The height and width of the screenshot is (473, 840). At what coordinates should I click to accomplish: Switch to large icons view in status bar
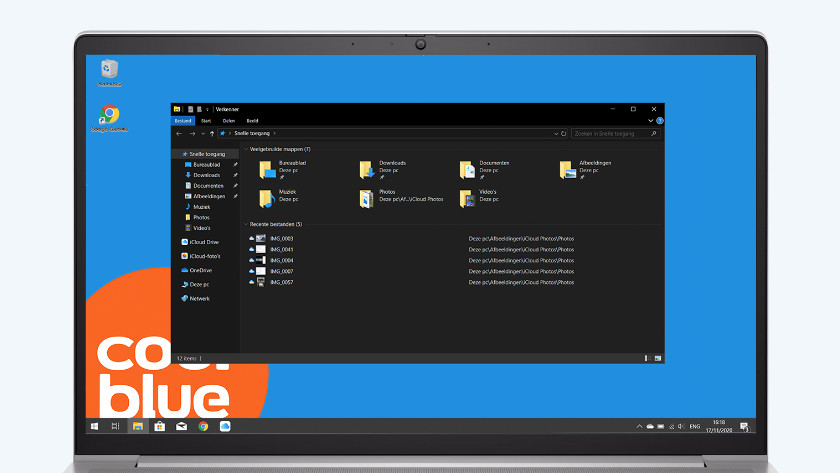pyautogui.click(x=657, y=358)
